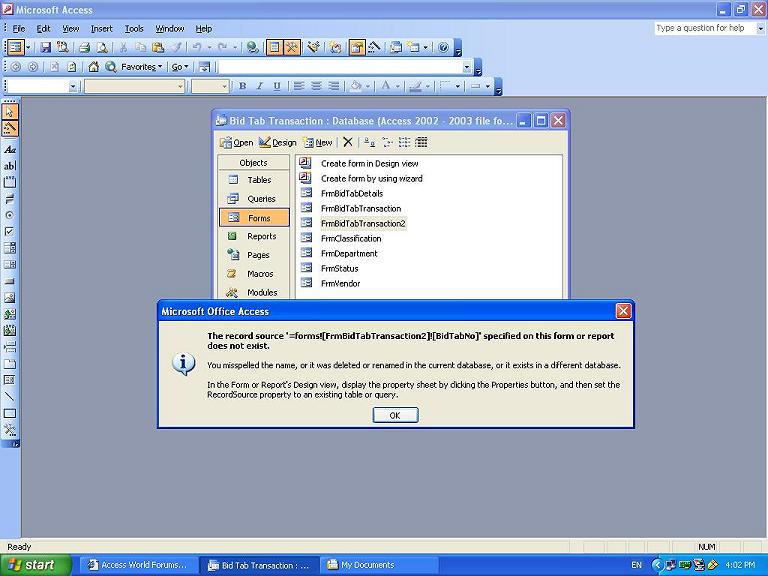Open the Insert menu
The width and height of the screenshot is (768, 576).
[x=101, y=28]
